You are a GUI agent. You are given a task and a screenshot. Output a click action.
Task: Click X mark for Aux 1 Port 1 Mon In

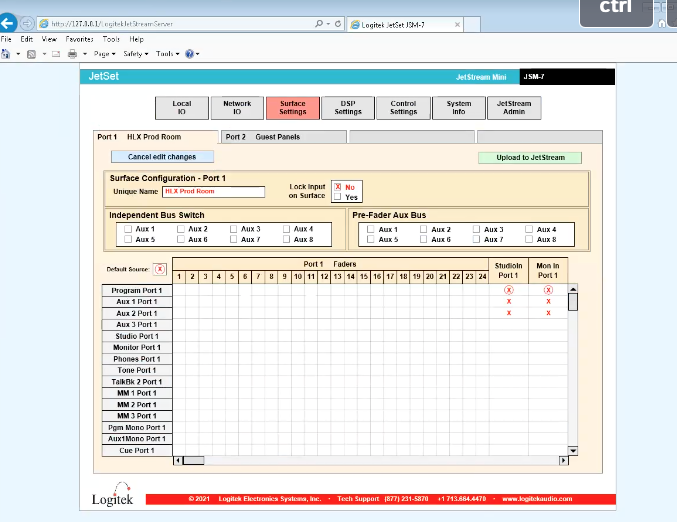pos(548,301)
